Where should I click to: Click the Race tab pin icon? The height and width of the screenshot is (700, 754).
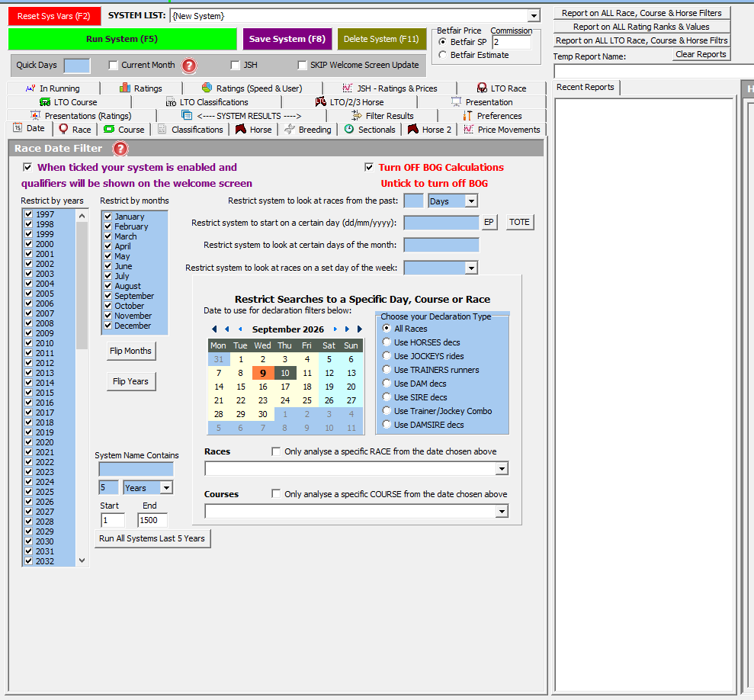coord(63,129)
